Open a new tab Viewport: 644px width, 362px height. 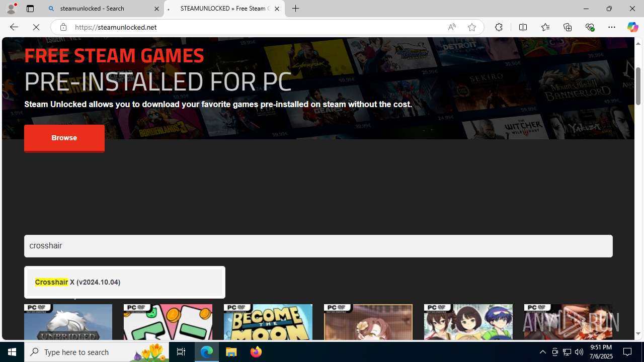point(296,9)
